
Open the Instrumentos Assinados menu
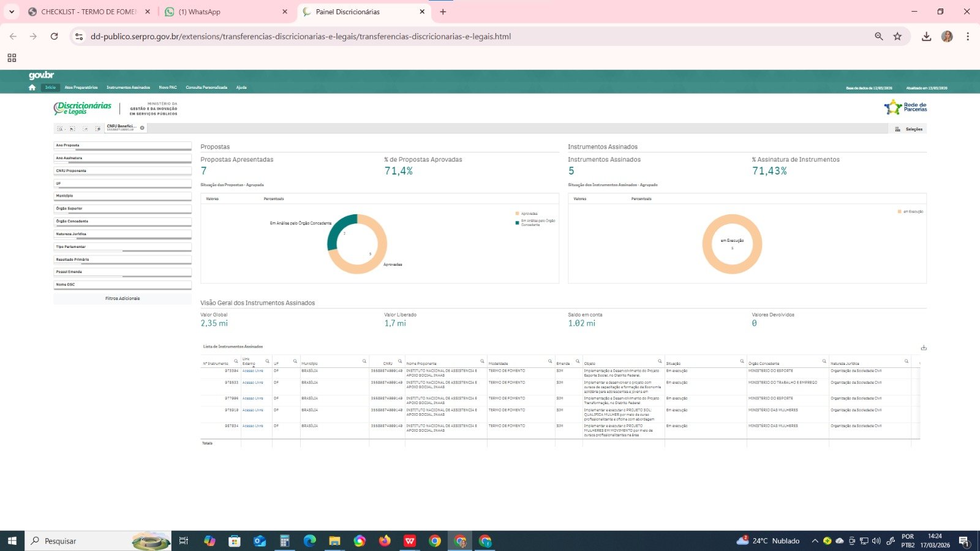coord(128,88)
